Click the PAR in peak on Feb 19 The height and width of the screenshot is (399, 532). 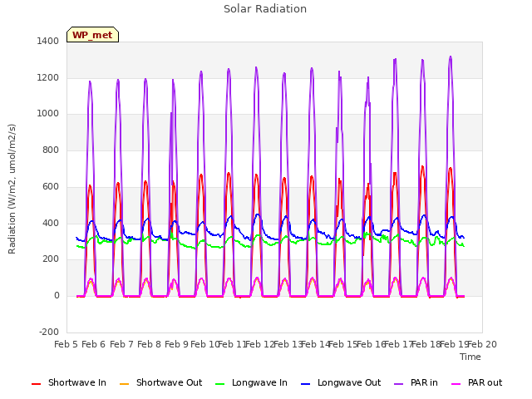pos(451,57)
